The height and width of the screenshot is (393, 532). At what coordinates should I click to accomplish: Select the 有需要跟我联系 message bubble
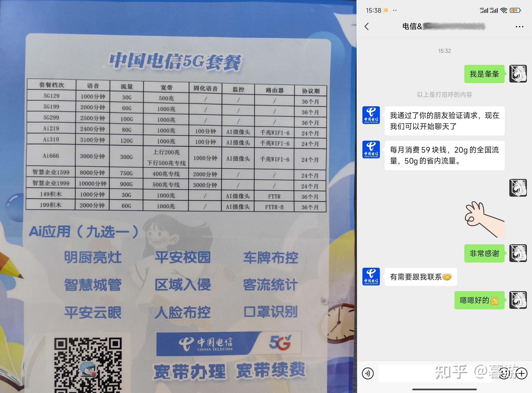pos(420,277)
